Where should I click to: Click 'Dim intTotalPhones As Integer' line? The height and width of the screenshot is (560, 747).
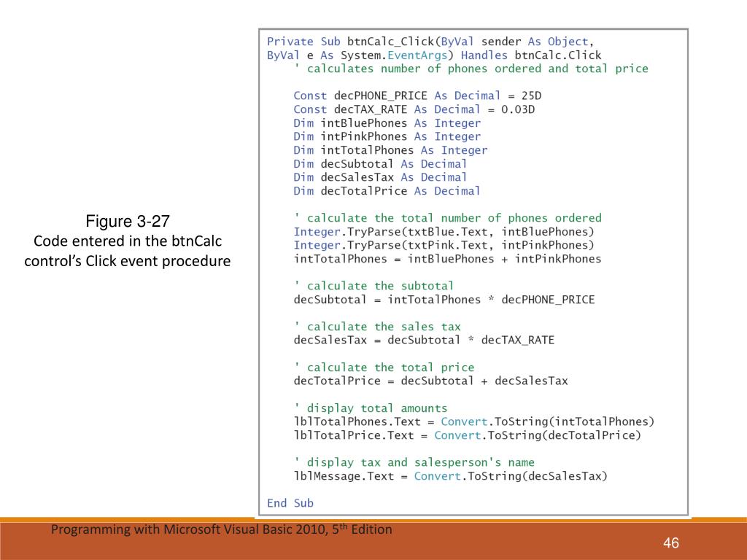click(391, 150)
